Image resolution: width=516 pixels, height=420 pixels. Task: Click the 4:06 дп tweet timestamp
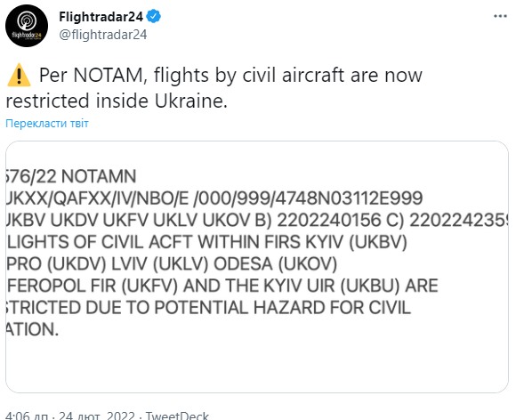click(24, 416)
